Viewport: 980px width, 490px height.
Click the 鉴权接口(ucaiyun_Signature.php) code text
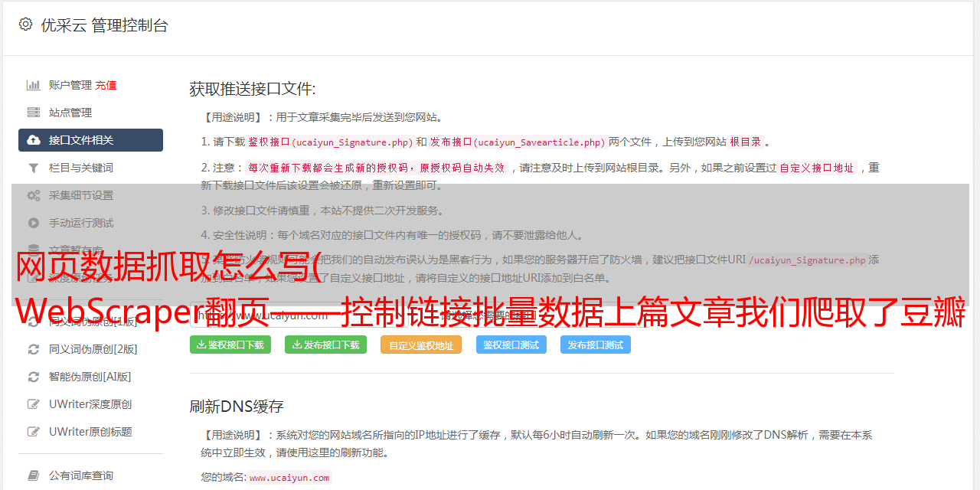coord(330,142)
